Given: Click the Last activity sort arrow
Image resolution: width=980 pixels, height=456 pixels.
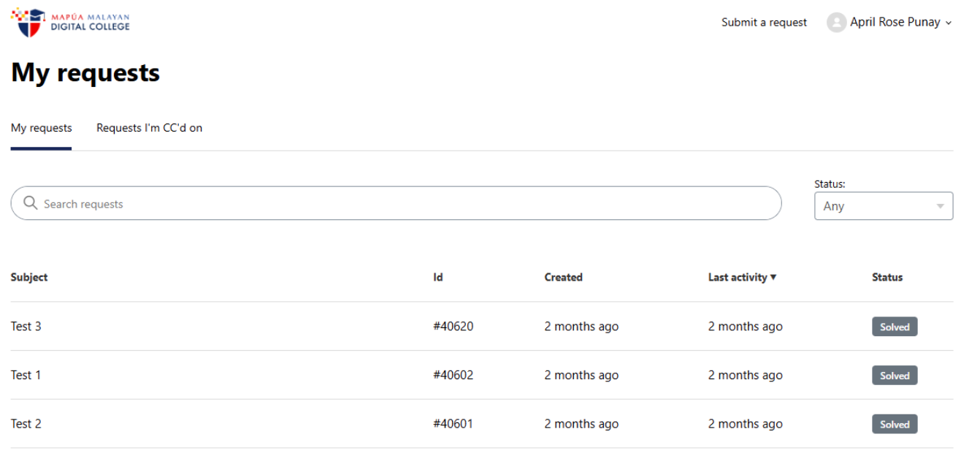Looking at the screenshot, I should 773,277.
